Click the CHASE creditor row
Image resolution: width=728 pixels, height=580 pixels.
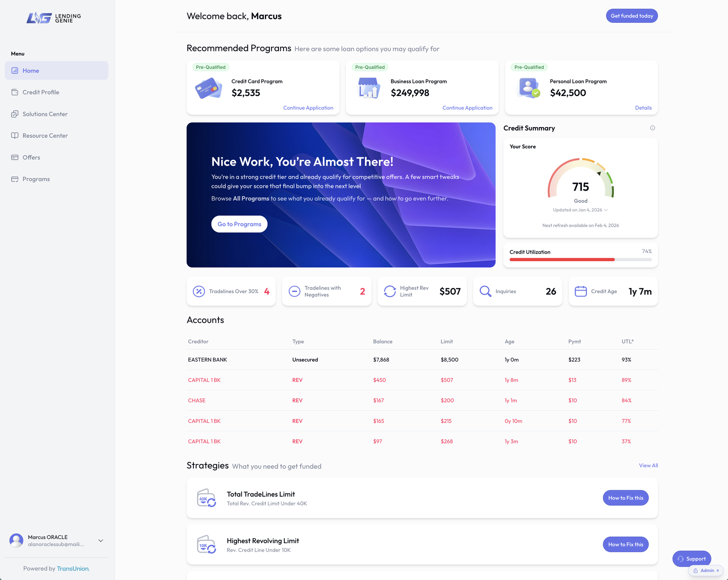click(x=422, y=401)
